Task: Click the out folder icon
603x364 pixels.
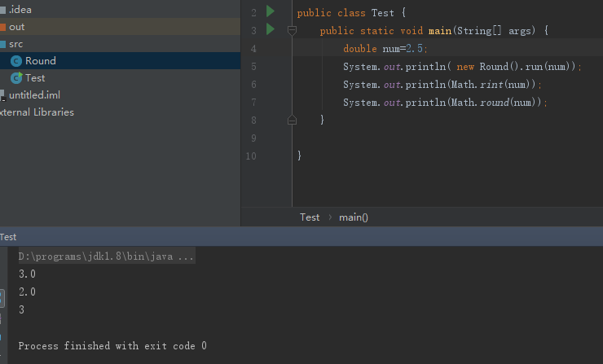Action: click(x=2, y=28)
